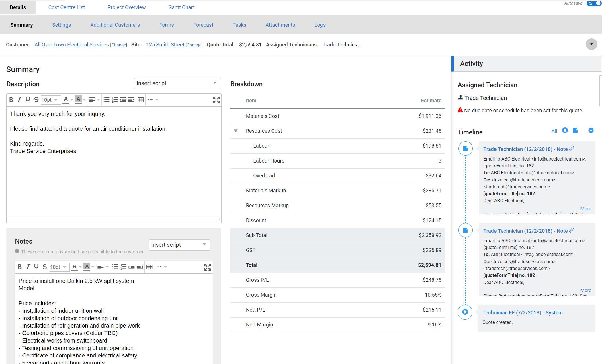Open site details for 125 Smith Street
Image resolution: width=602 pixels, height=364 pixels.
165,45
